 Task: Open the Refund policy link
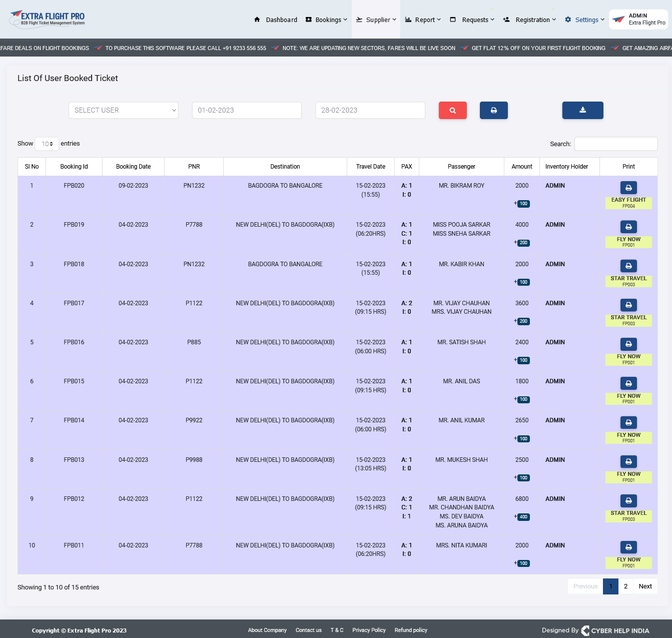point(410,630)
